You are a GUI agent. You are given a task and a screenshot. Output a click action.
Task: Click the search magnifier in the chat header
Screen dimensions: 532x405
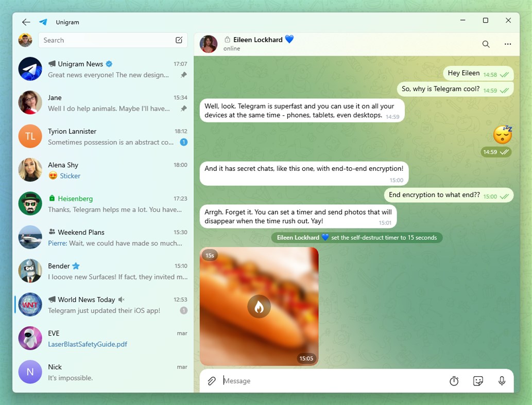(x=486, y=44)
